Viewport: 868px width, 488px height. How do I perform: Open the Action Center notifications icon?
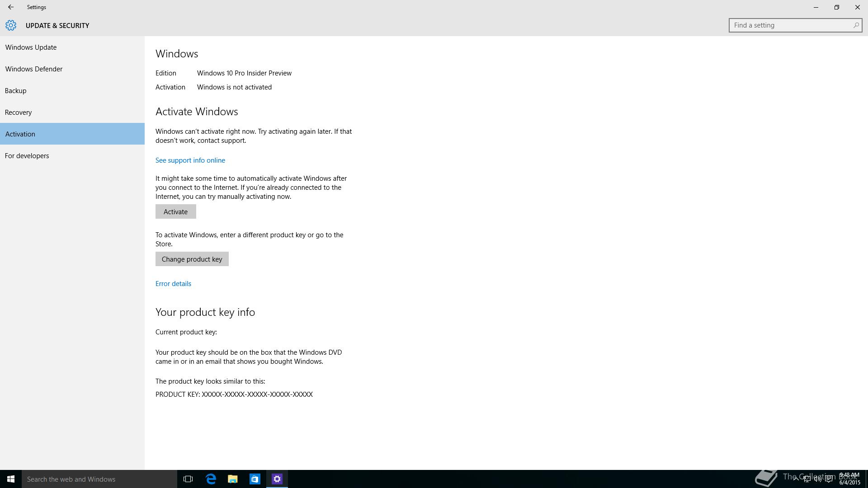(829, 479)
